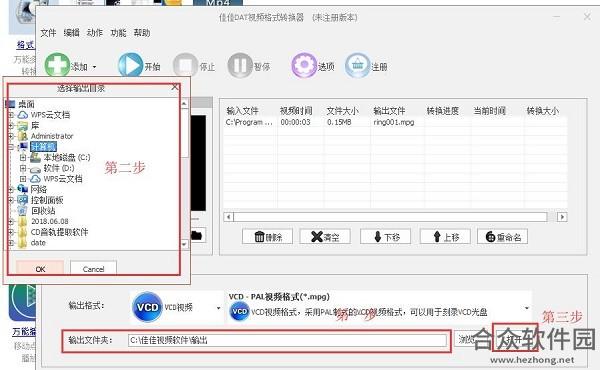This screenshot has width=600, height=370.
Task: Click the 输出文件夹 path field
Action: [287, 340]
